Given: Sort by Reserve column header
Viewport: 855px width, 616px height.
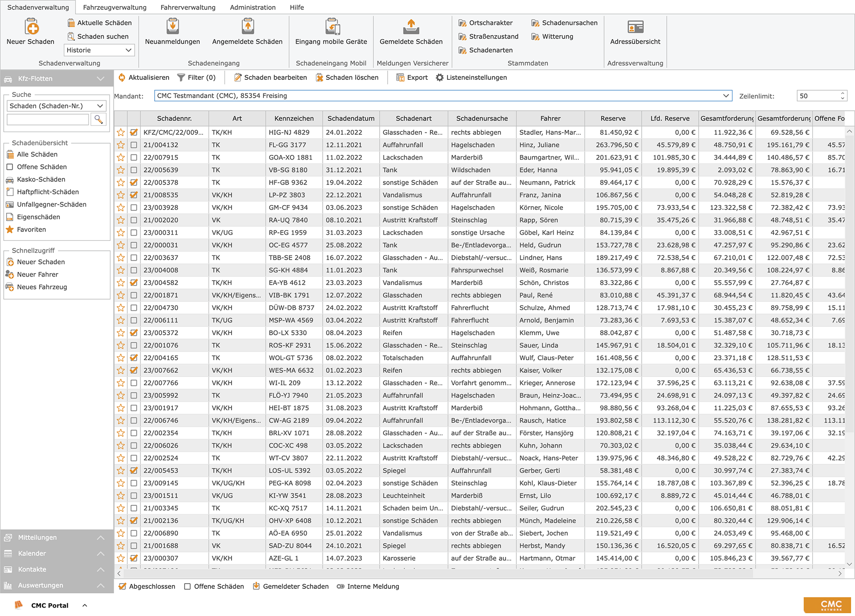Looking at the screenshot, I should pos(613,118).
